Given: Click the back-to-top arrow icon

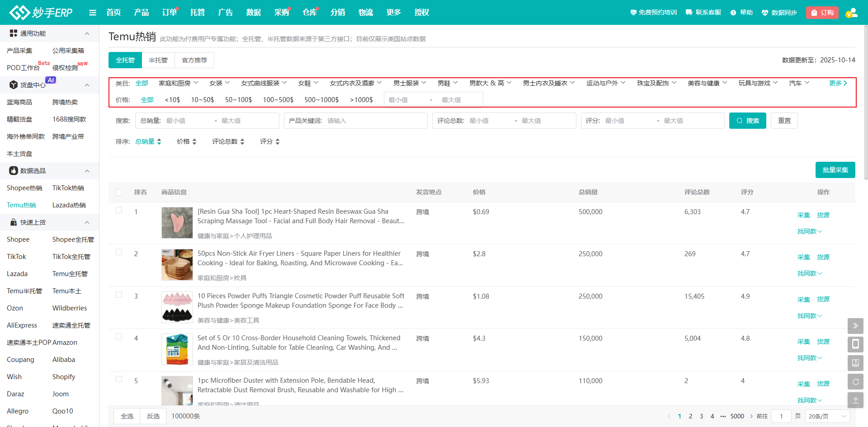Looking at the screenshot, I should pos(855,400).
